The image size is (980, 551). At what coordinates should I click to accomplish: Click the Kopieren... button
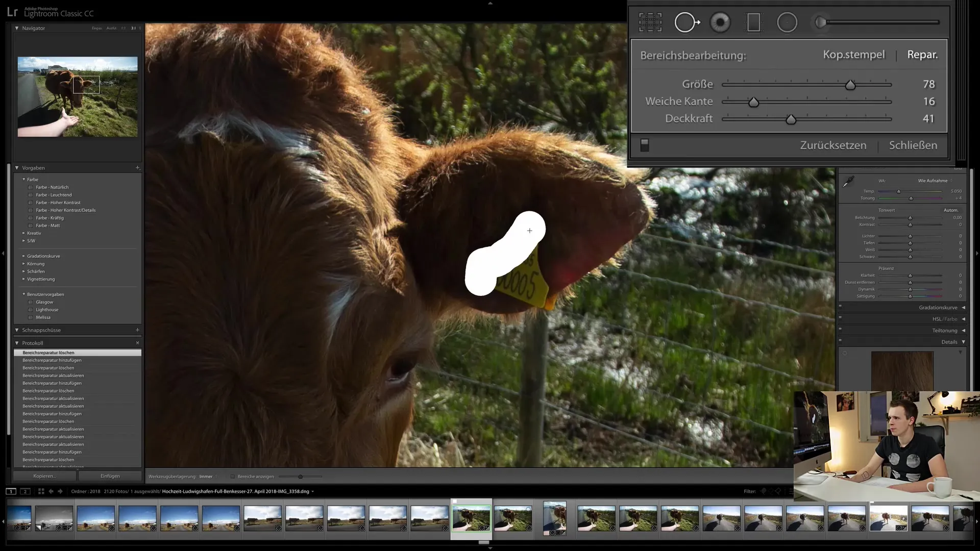click(45, 476)
